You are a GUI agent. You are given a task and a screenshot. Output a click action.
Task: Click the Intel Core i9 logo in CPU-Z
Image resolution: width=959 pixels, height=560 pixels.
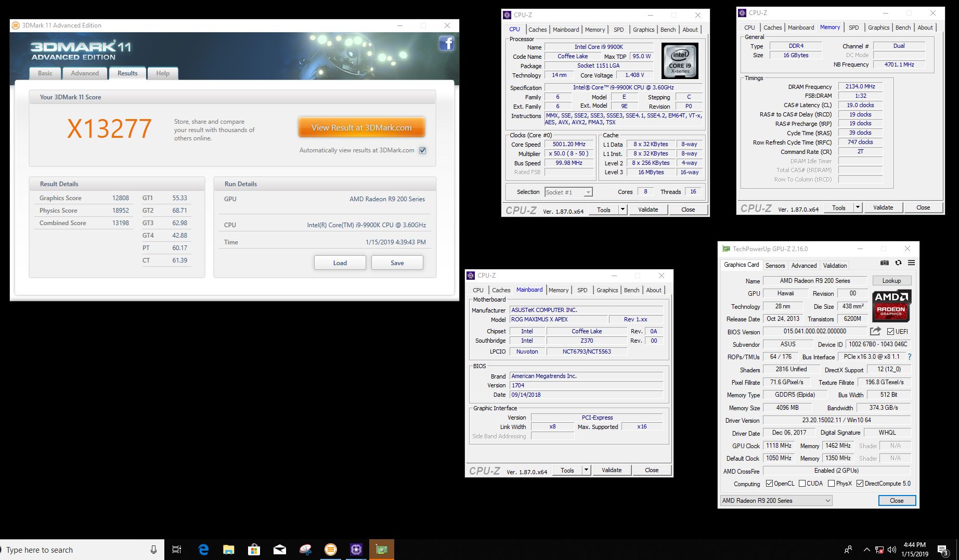tap(680, 61)
